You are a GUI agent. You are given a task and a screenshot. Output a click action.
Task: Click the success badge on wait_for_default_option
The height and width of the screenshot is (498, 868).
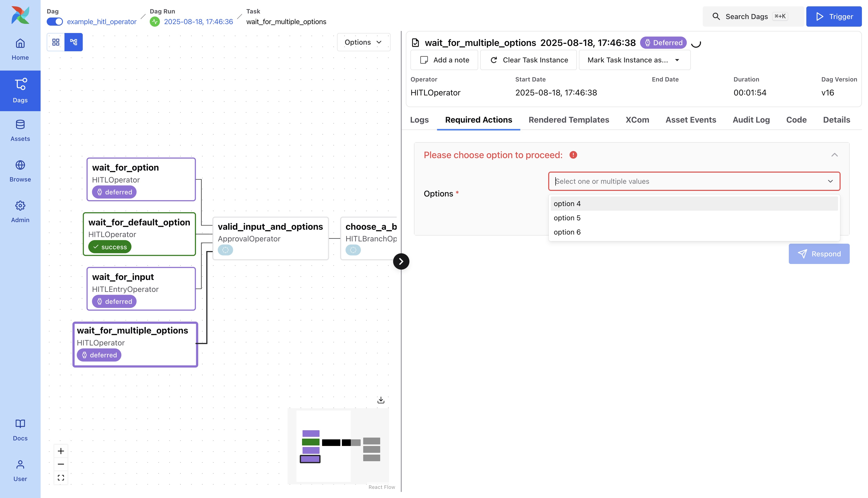pyautogui.click(x=110, y=247)
